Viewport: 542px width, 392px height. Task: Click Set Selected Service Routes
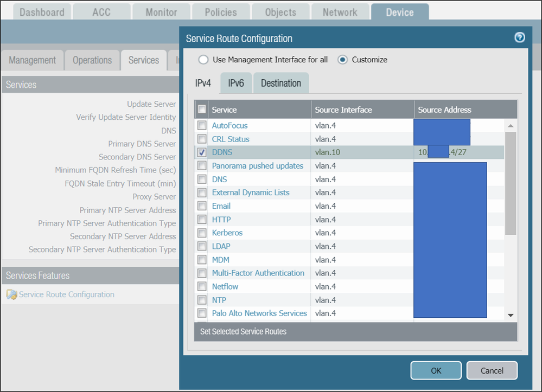point(244,332)
